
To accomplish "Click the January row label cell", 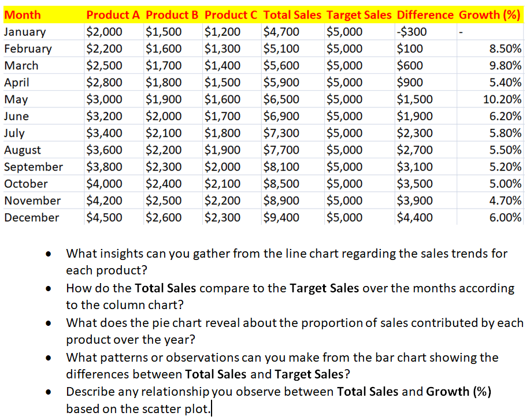I will point(25,32).
